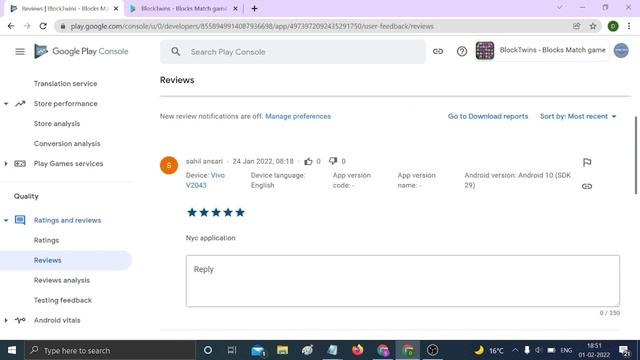Click the Nyc application review text
The image size is (640, 360).
[210, 238]
